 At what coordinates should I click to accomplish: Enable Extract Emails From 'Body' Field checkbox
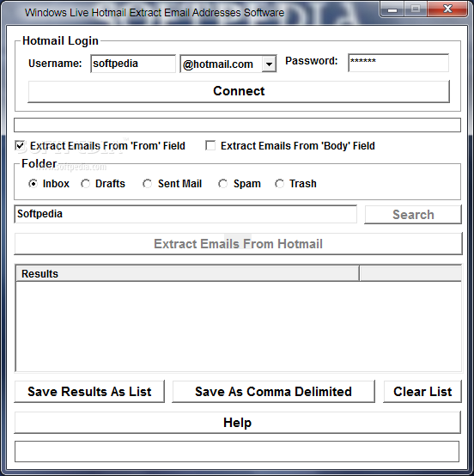[x=210, y=145]
